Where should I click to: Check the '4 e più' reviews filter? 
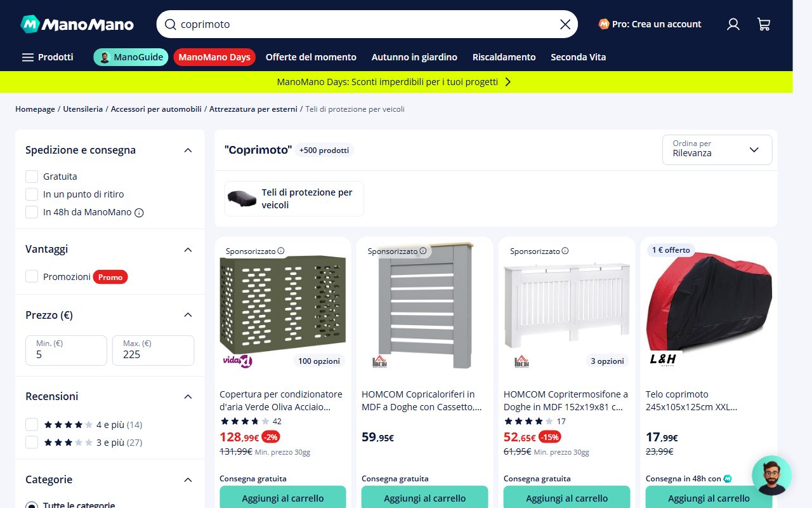pos(32,425)
